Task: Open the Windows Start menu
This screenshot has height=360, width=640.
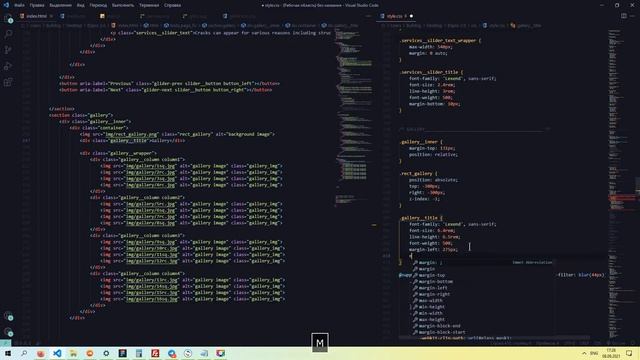Action: pos(8,353)
